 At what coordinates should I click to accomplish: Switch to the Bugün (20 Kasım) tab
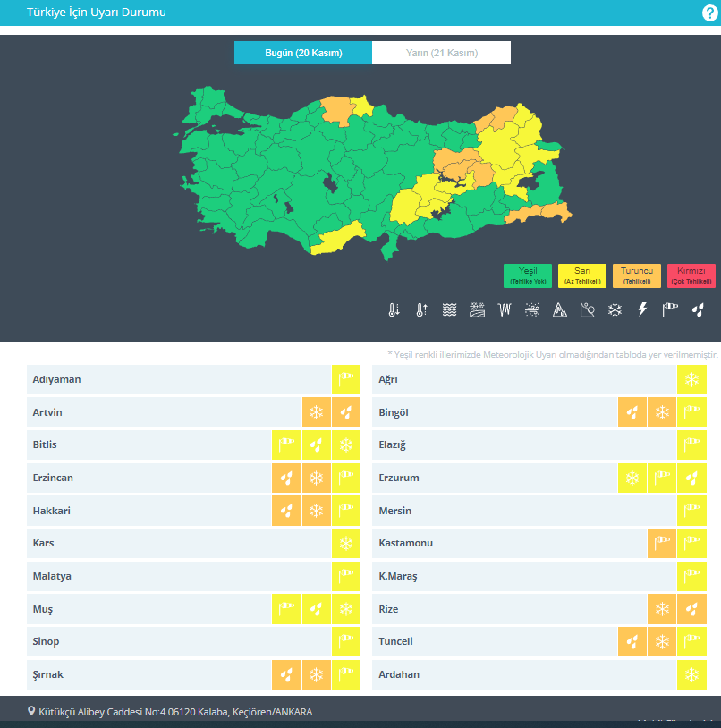tap(303, 53)
